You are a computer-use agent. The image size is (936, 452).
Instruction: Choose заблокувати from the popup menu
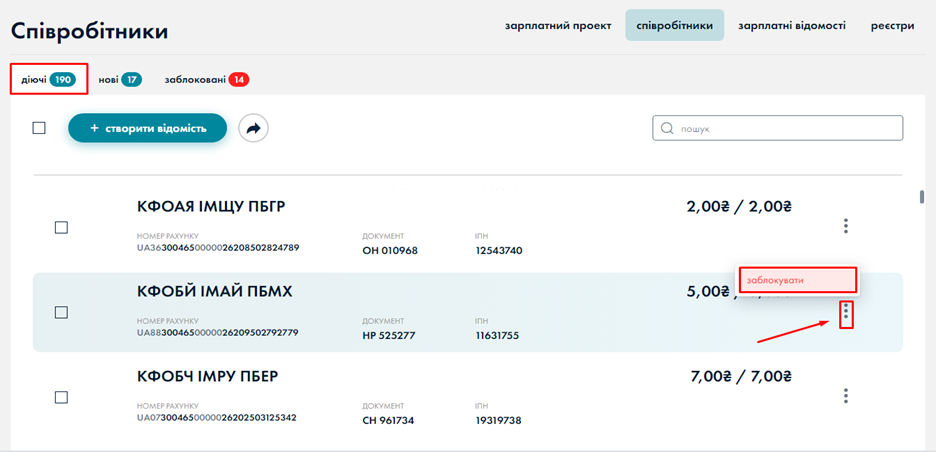(x=797, y=280)
